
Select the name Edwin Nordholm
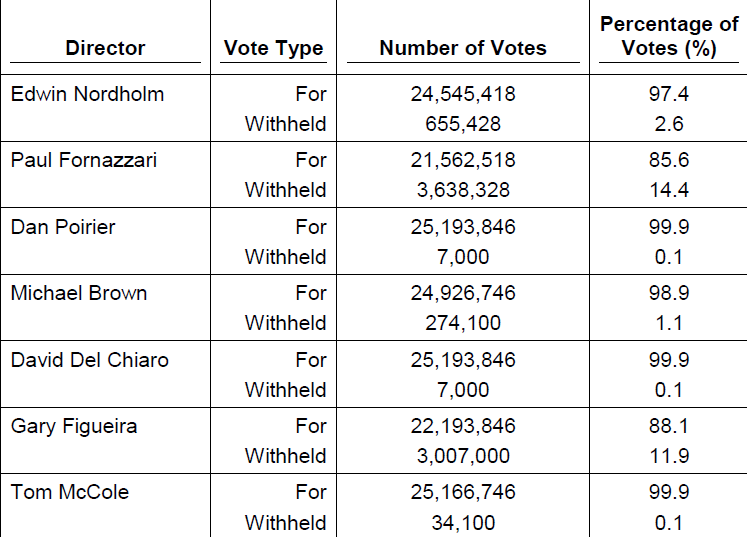[87, 94]
